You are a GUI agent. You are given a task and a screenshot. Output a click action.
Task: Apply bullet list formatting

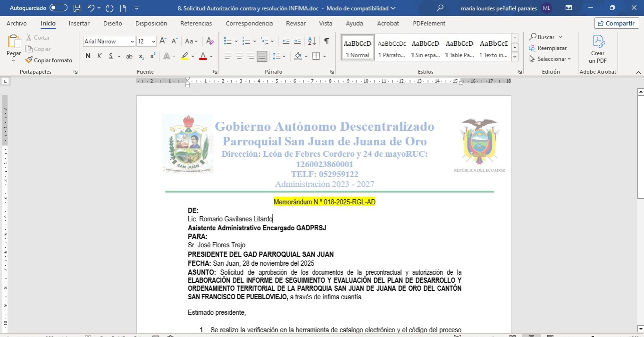(x=228, y=42)
